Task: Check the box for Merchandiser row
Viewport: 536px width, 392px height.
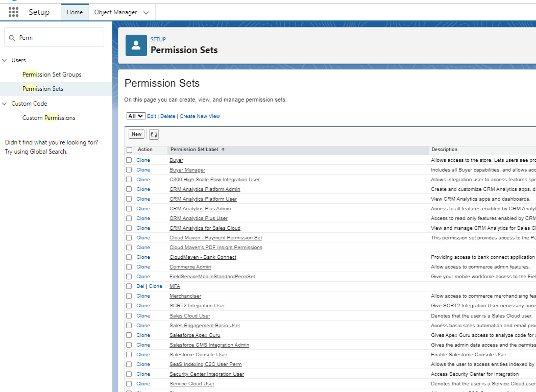Action: pyautogui.click(x=129, y=296)
